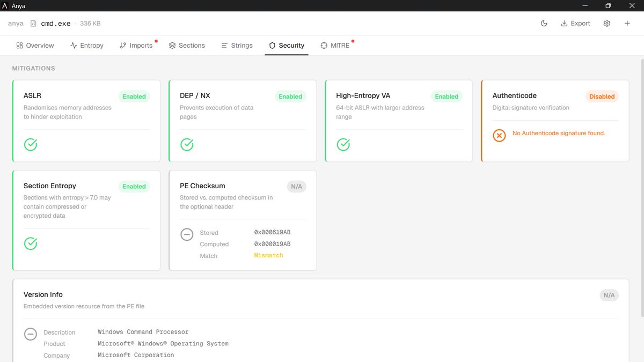
Task: Click the Section Entropy checkmark icon
Action: point(31,243)
